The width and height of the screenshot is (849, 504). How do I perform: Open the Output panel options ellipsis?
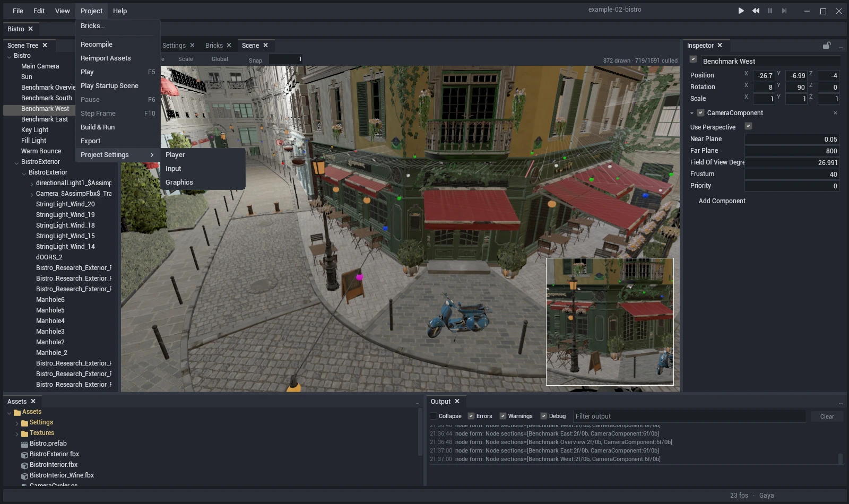[x=841, y=403]
